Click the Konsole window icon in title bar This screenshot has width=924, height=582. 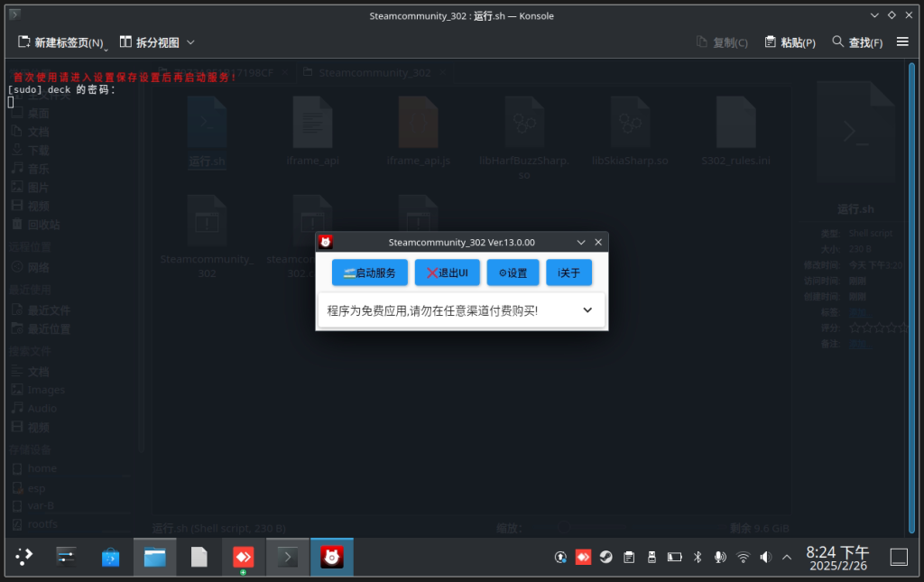click(x=15, y=14)
